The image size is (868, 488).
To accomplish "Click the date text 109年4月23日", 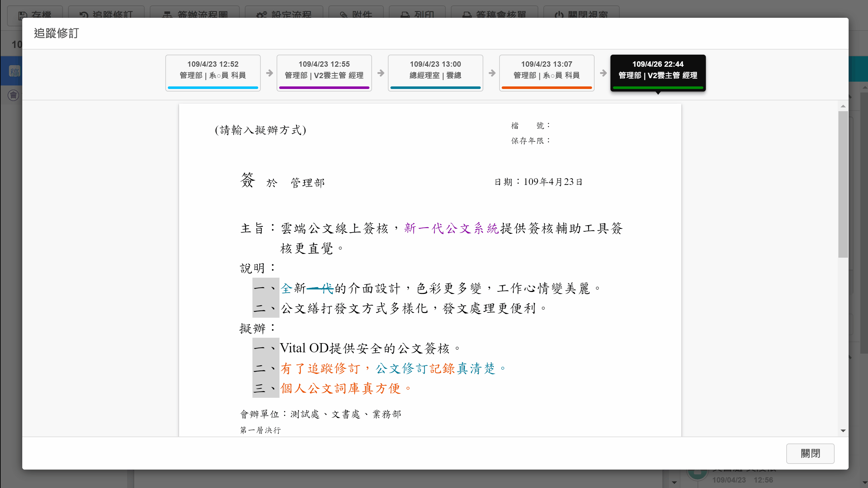I will (553, 182).
